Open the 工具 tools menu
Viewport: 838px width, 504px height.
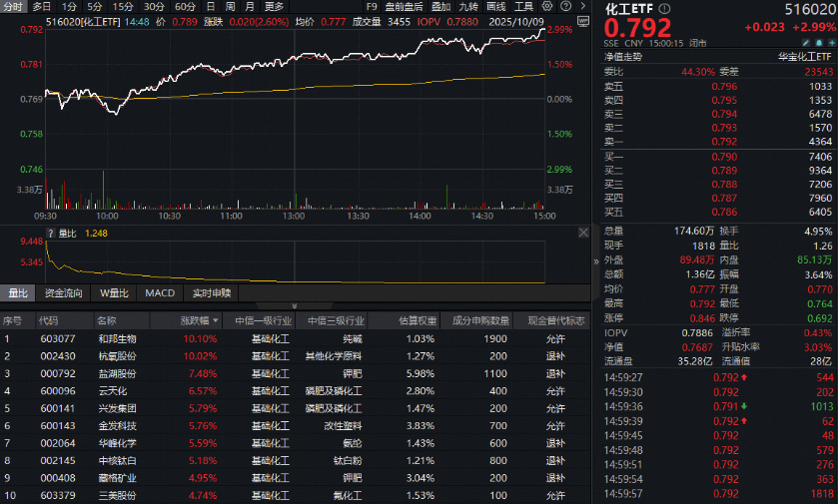click(x=523, y=6)
